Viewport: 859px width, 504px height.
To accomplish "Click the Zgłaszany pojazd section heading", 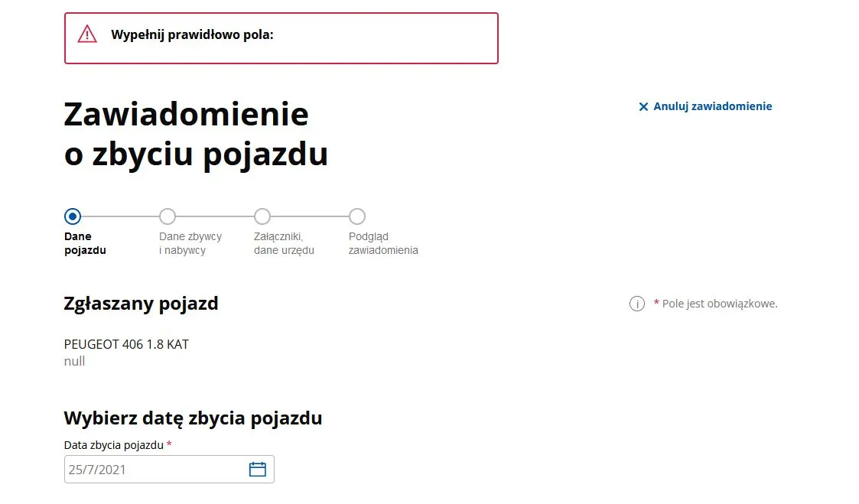I will tap(141, 303).
